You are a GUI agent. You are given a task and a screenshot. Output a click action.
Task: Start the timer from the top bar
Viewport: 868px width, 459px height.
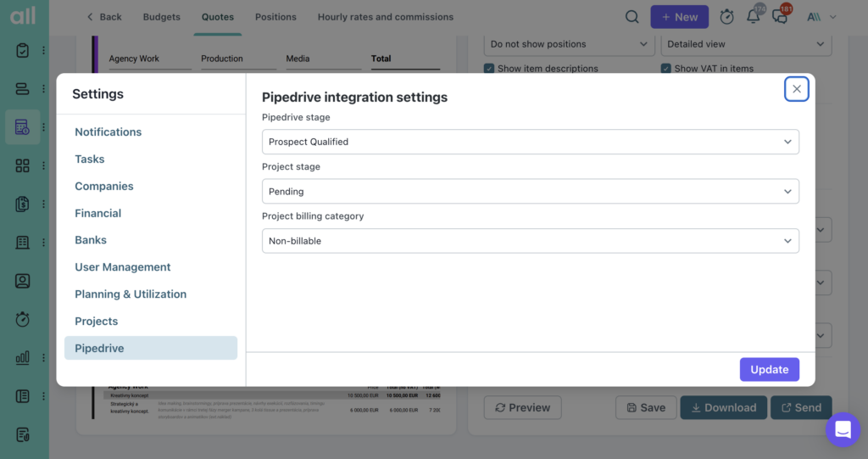click(726, 17)
